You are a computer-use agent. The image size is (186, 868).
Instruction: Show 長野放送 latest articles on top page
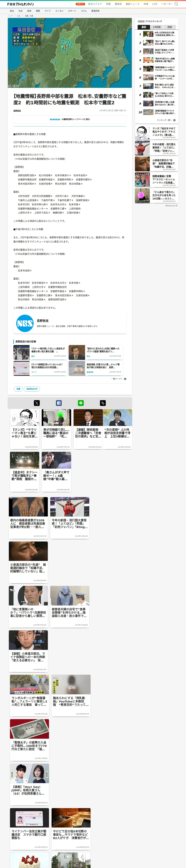click(70, 119)
